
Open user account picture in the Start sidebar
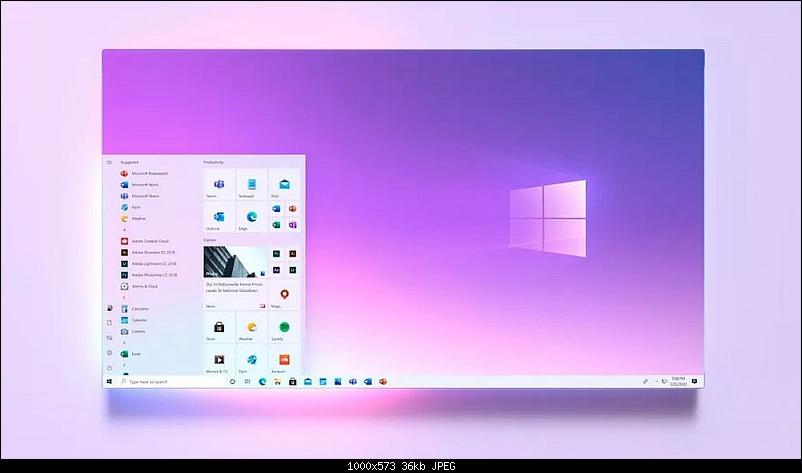tap(109, 308)
